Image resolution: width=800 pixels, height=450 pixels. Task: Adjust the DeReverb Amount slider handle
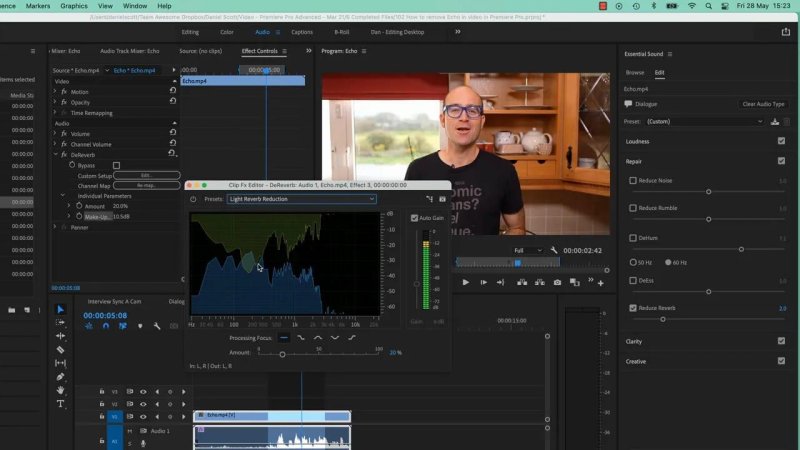(282, 354)
